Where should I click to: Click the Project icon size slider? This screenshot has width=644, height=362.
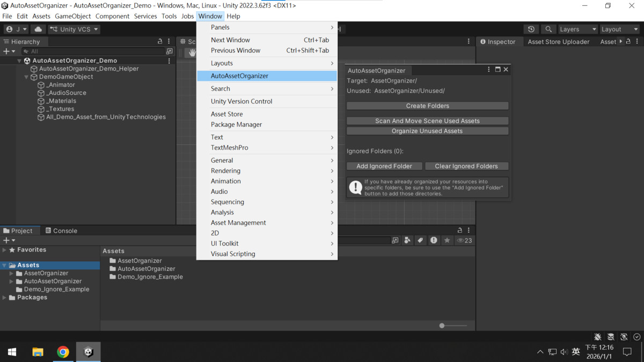pos(442,326)
